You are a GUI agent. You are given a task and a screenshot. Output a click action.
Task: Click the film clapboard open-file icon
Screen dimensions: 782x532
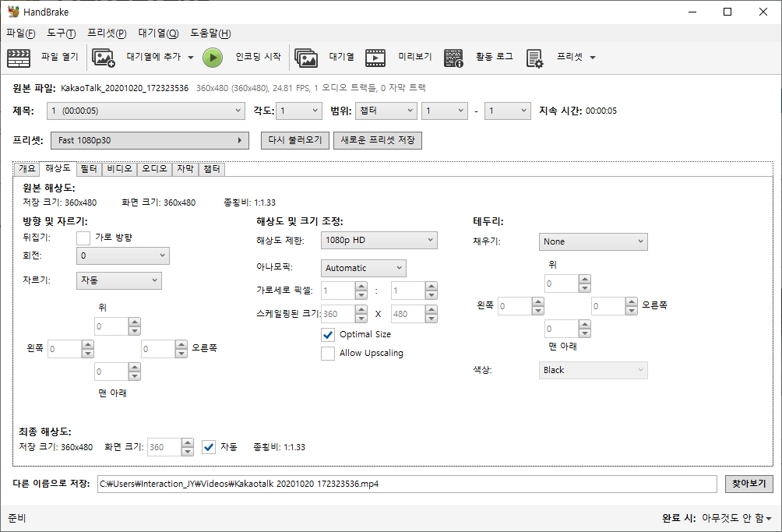[x=19, y=58]
